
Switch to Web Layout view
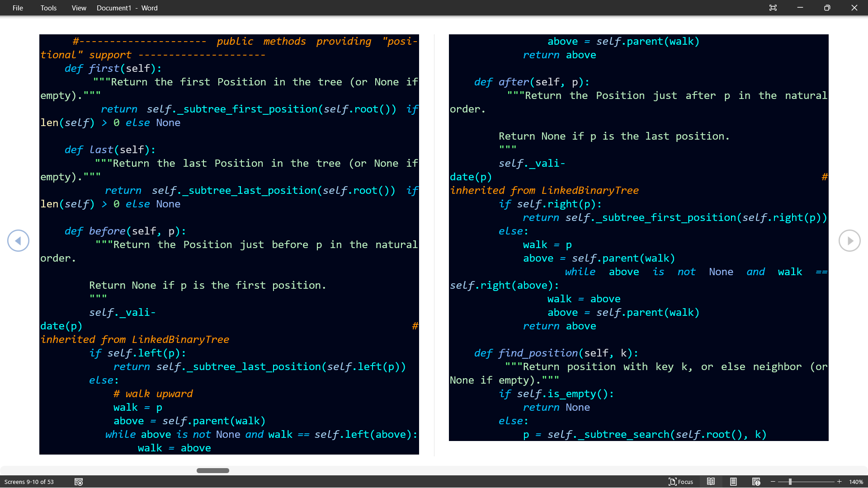(x=756, y=482)
